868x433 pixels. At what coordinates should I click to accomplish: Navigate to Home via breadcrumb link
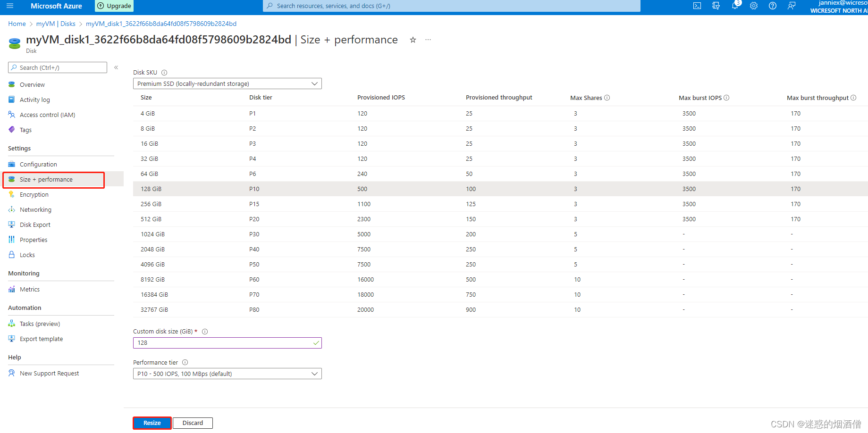tap(17, 24)
